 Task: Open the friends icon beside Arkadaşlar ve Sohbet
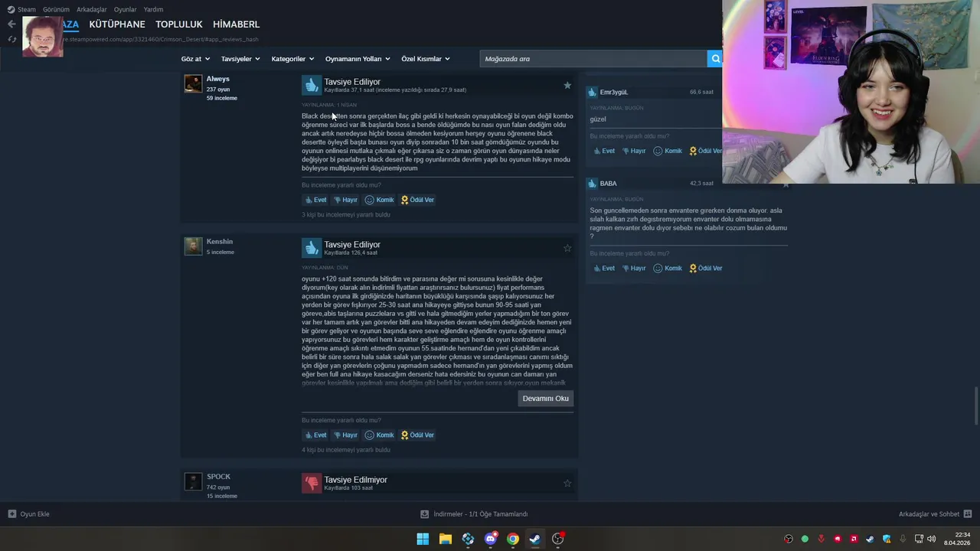pyautogui.click(x=968, y=514)
